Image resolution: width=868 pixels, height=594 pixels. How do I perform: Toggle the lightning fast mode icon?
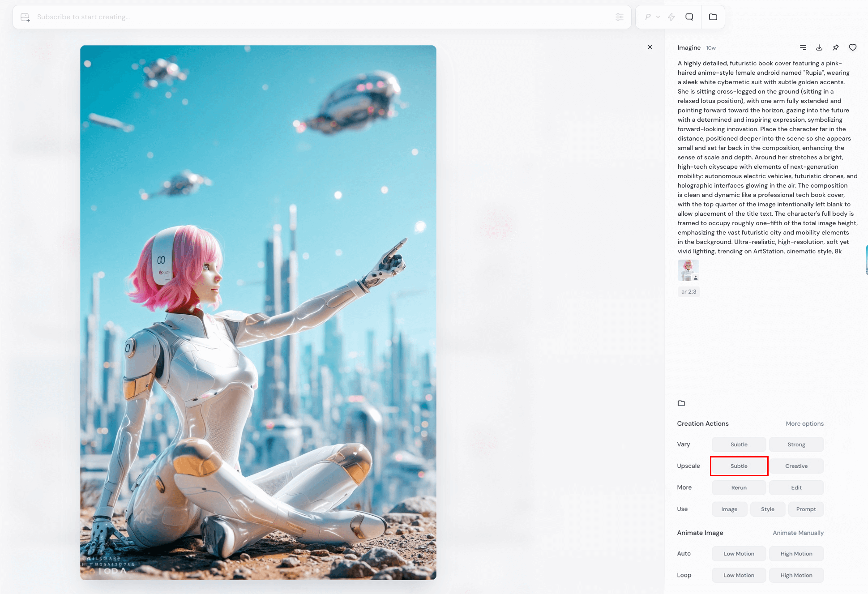pyautogui.click(x=671, y=17)
